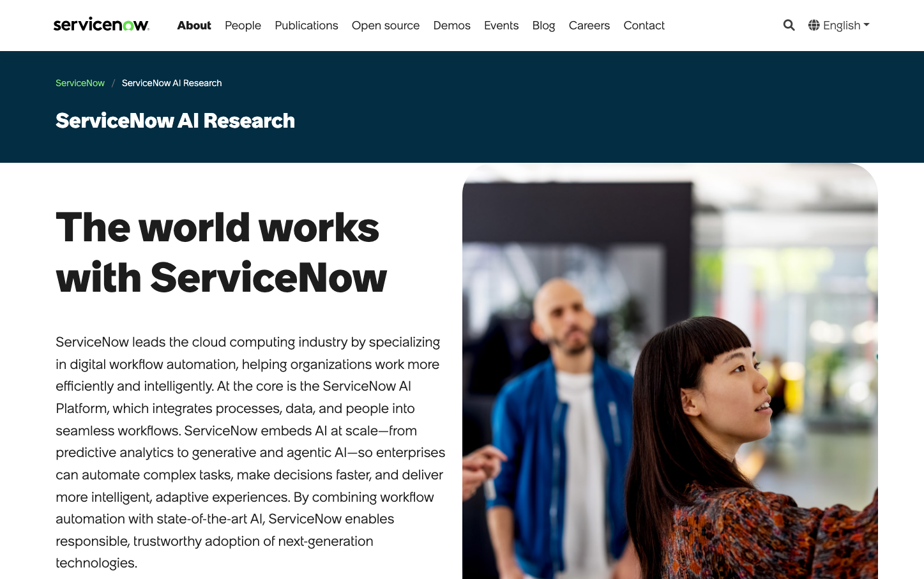This screenshot has height=579, width=924.
Task: Expand the English language dropdown
Action: coord(841,25)
